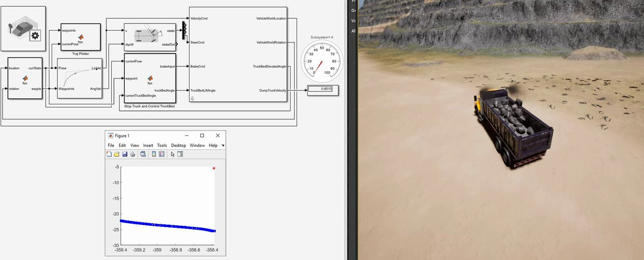The width and height of the screenshot is (644, 260).
Task: Click the TruckBedLiftAngle input port label
Action: [203, 90]
